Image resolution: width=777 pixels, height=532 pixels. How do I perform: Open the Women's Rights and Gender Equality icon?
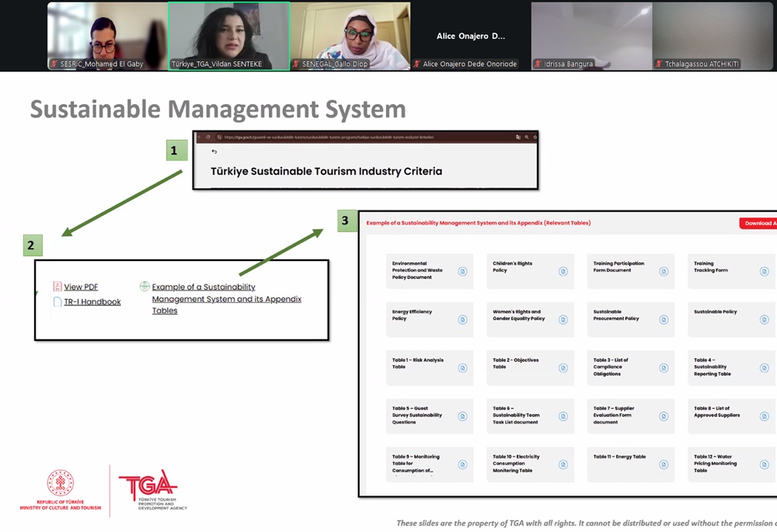pyautogui.click(x=563, y=319)
